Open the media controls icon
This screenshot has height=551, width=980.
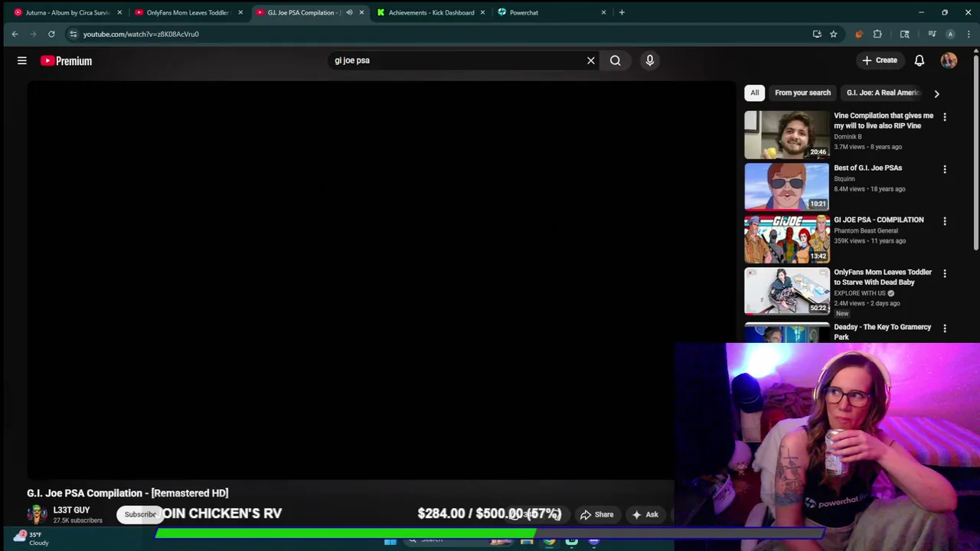click(932, 34)
